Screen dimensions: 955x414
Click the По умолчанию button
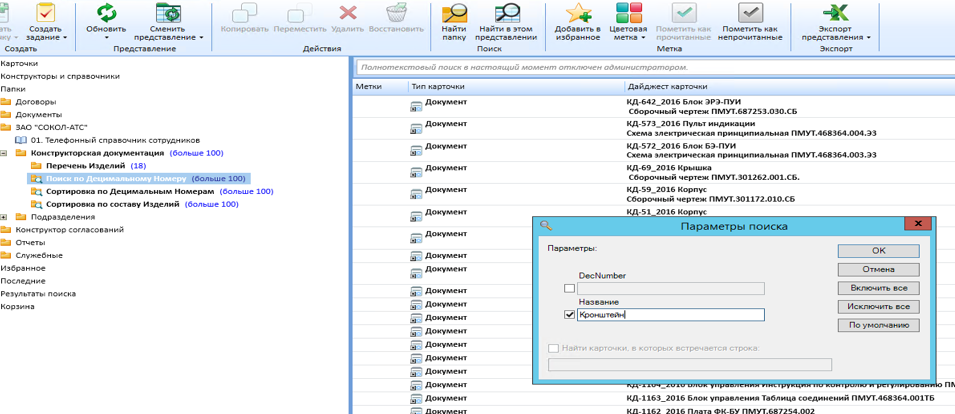[x=878, y=325]
